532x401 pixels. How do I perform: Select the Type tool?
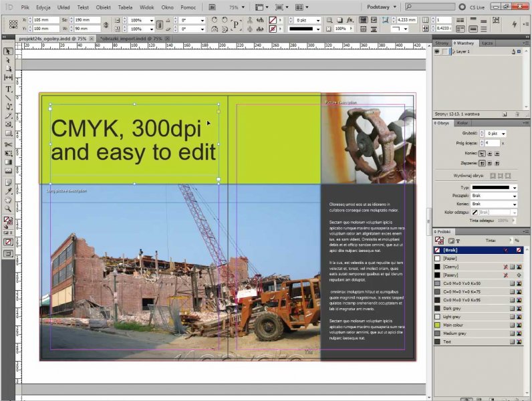coord(9,88)
